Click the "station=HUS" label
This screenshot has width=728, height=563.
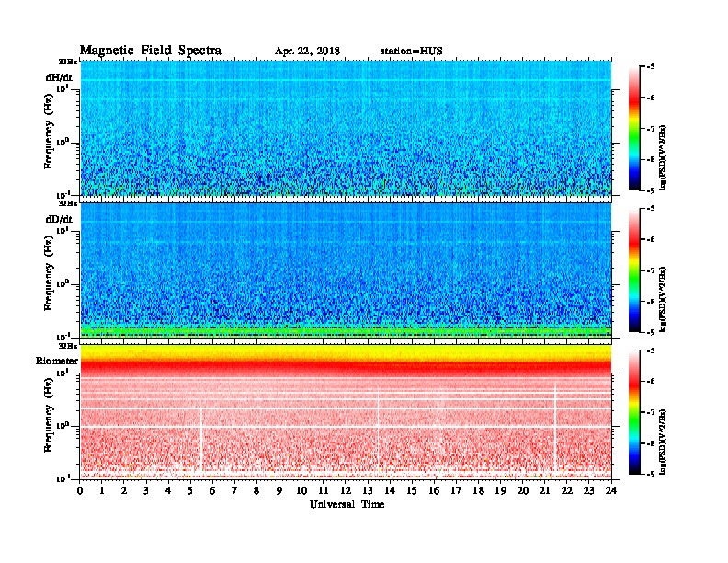tap(411, 52)
